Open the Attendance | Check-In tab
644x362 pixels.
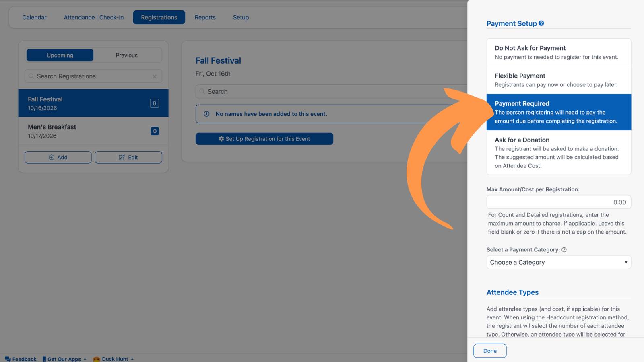click(x=94, y=17)
